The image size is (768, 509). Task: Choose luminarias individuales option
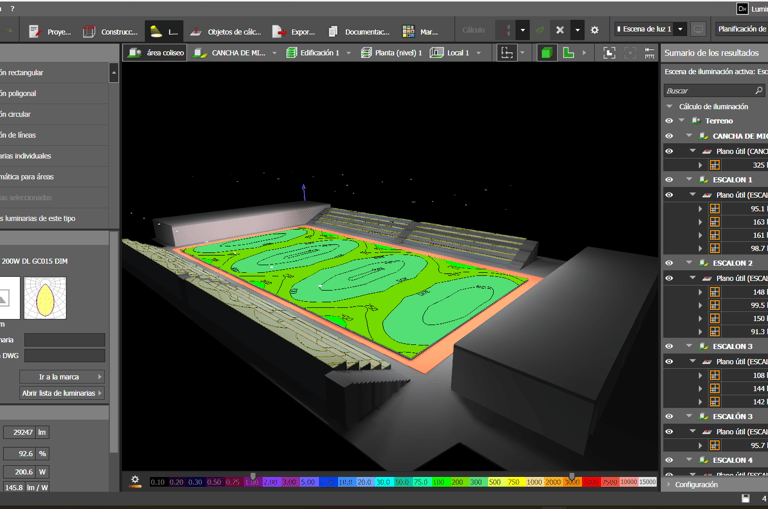(x=54, y=156)
